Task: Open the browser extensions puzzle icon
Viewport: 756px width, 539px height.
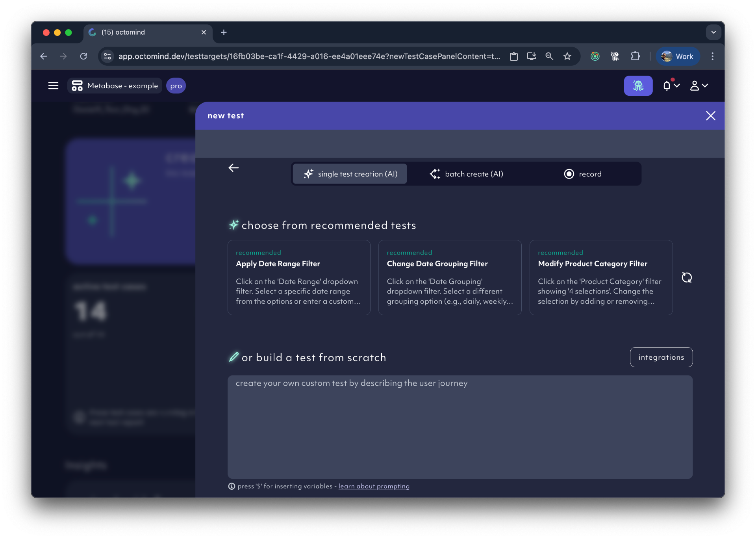Action: 636,56
